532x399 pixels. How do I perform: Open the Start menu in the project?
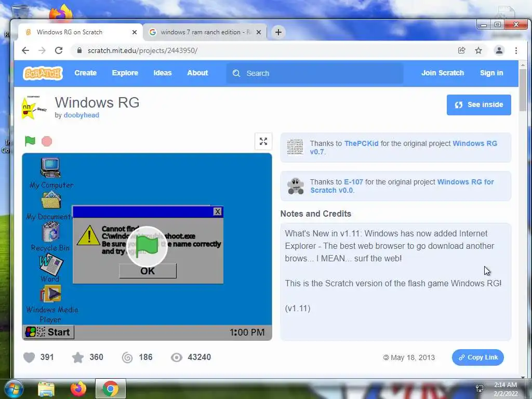(48, 332)
